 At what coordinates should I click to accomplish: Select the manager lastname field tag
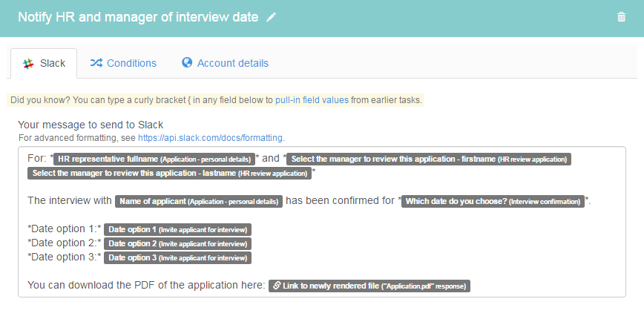coord(169,174)
